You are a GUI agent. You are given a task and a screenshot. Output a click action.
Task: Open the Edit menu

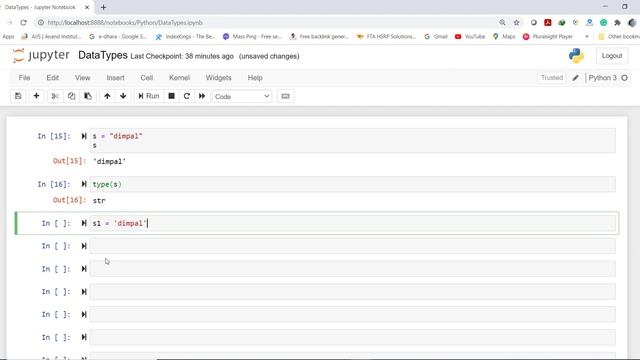[53, 78]
